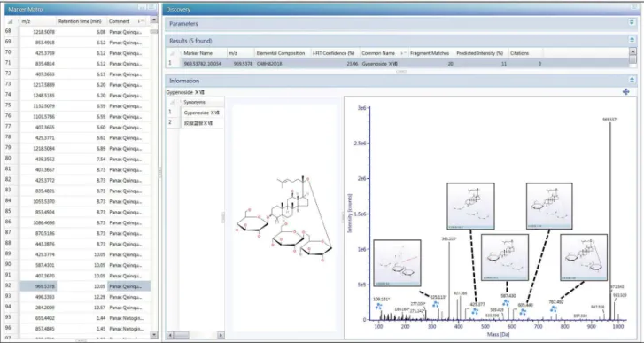Image resolution: width=644 pixels, height=343 pixels.
Task: Click the Results table scrollbar up arrow
Action: tap(632, 51)
